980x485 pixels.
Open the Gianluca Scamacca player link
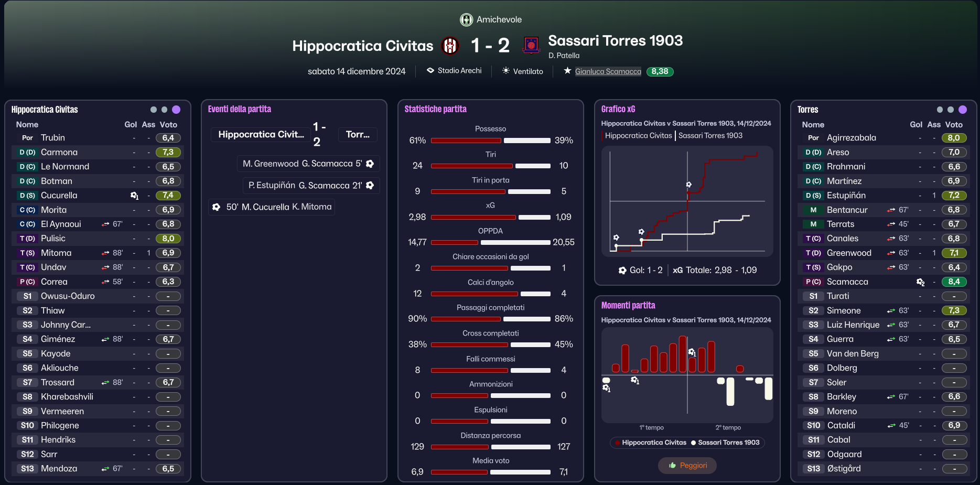(x=608, y=71)
